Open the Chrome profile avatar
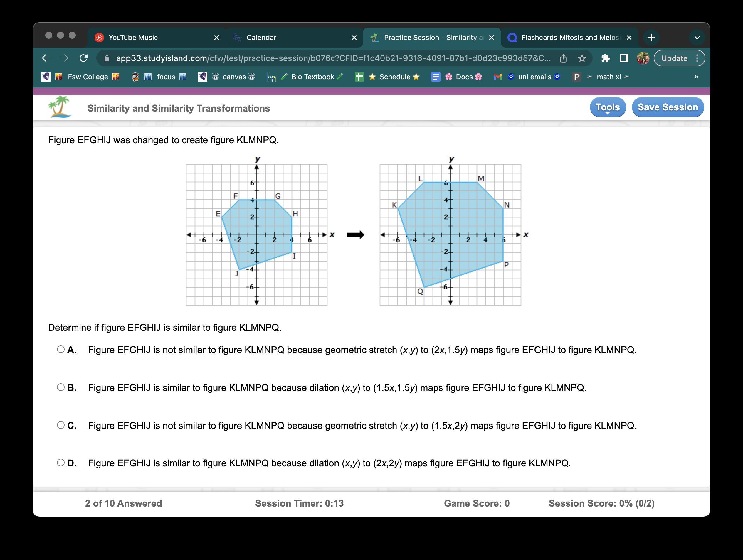Viewport: 743px width, 560px height. pos(643,58)
